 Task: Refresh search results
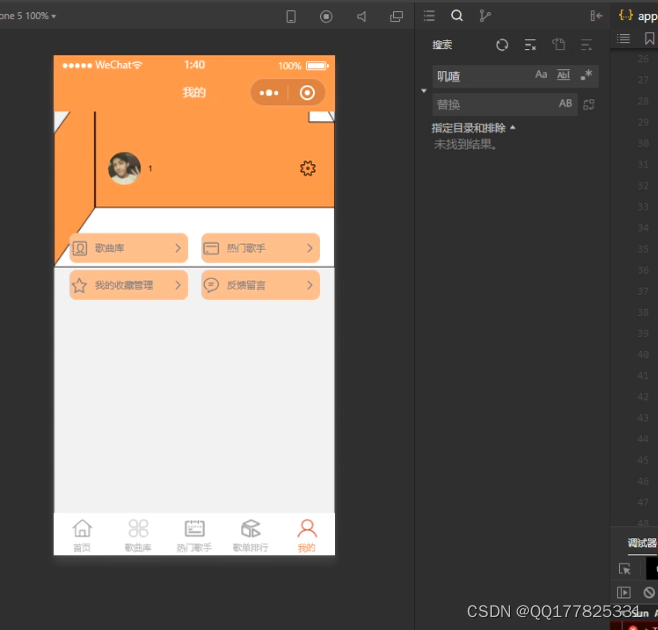502,44
